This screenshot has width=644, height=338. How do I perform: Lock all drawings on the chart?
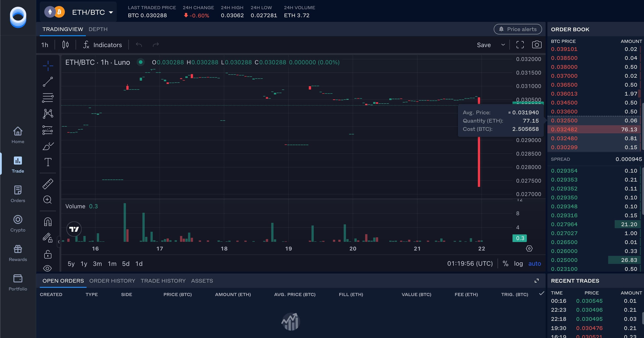47,254
